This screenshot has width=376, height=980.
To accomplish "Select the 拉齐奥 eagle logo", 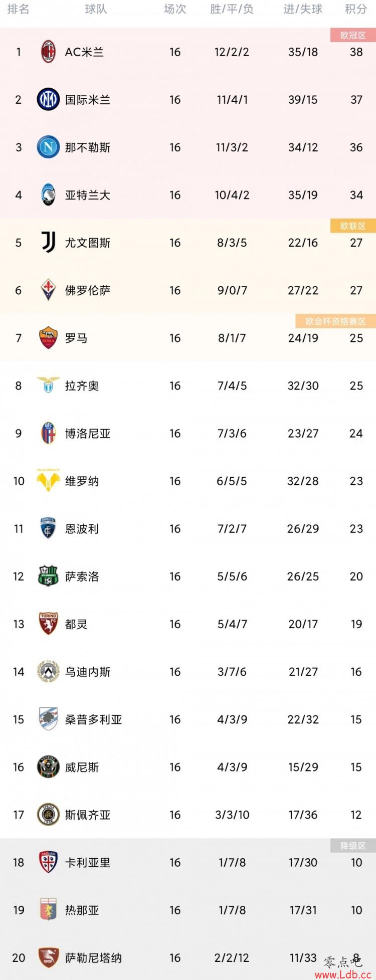I will (x=48, y=385).
